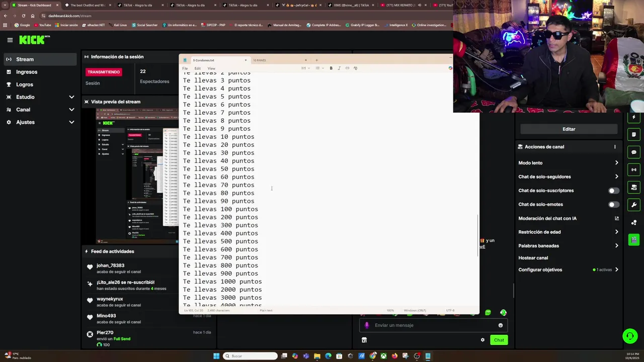The height and width of the screenshot is (362, 644).
Task: Open the Windows Start menu
Action: point(216,356)
